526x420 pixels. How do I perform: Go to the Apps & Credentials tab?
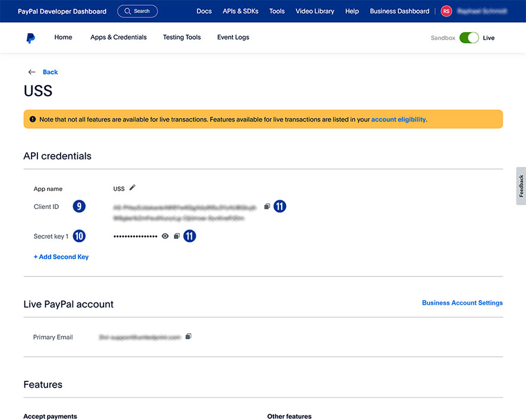click(118, 37)
